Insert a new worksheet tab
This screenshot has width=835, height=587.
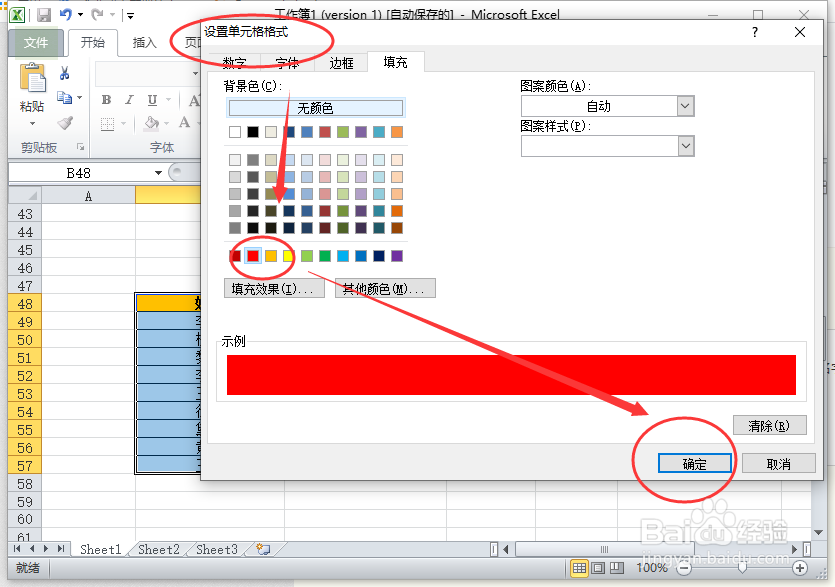pyautogui.click(x=263, y=549)
